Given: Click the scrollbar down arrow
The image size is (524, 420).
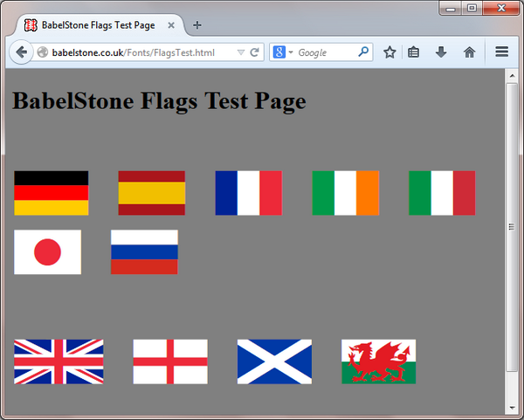Looking at the screenshot, I should click(512, 408).
